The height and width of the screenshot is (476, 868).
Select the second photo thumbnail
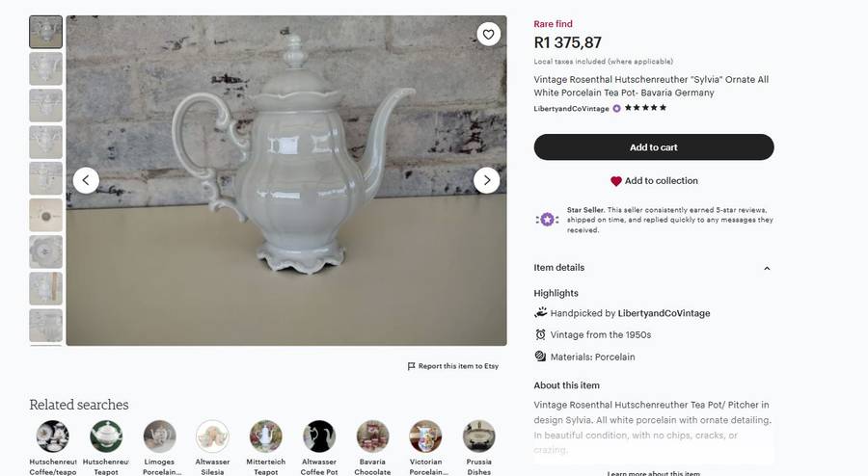click(45, 68)
